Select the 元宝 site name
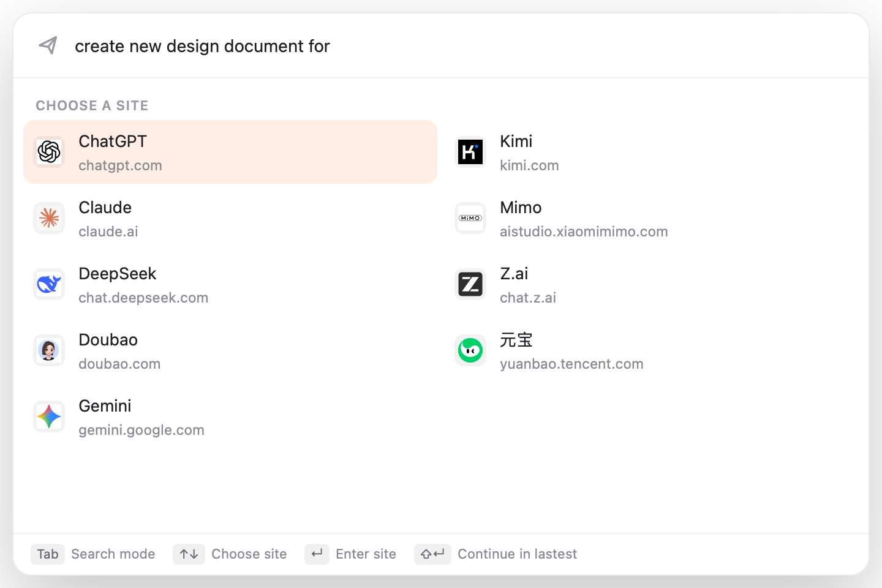 [516, 340]
